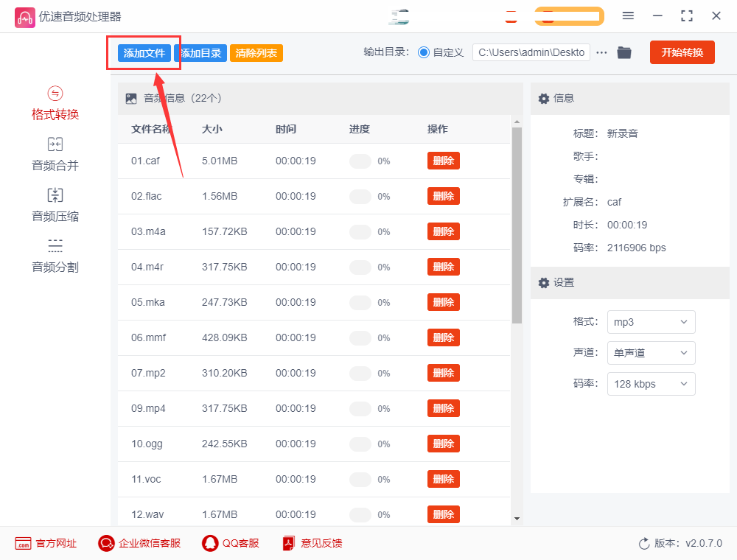Delete the 02.flac row
This screenshot has height=560, width=737.
point(443,196)
